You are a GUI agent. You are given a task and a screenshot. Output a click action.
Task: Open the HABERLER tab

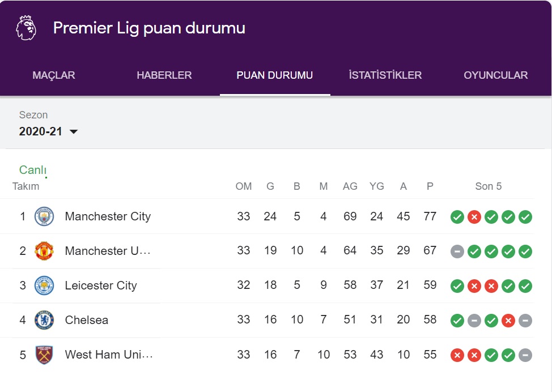164,75
